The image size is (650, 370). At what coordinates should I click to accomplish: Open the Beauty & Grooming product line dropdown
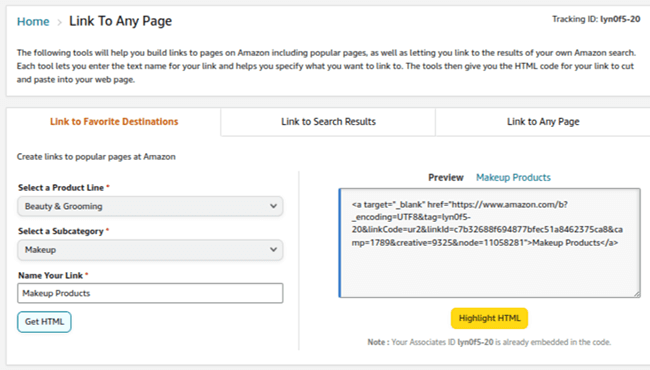coord(150,206)
